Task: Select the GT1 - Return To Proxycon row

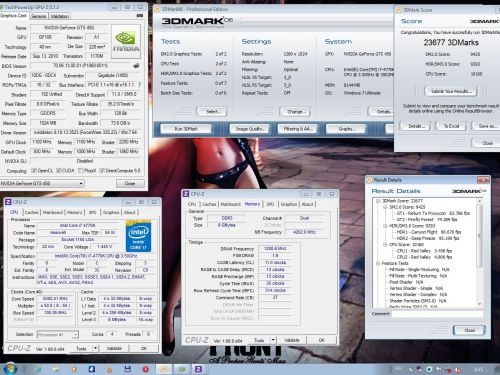Action: pyautogui.click(x=433, y=213)
